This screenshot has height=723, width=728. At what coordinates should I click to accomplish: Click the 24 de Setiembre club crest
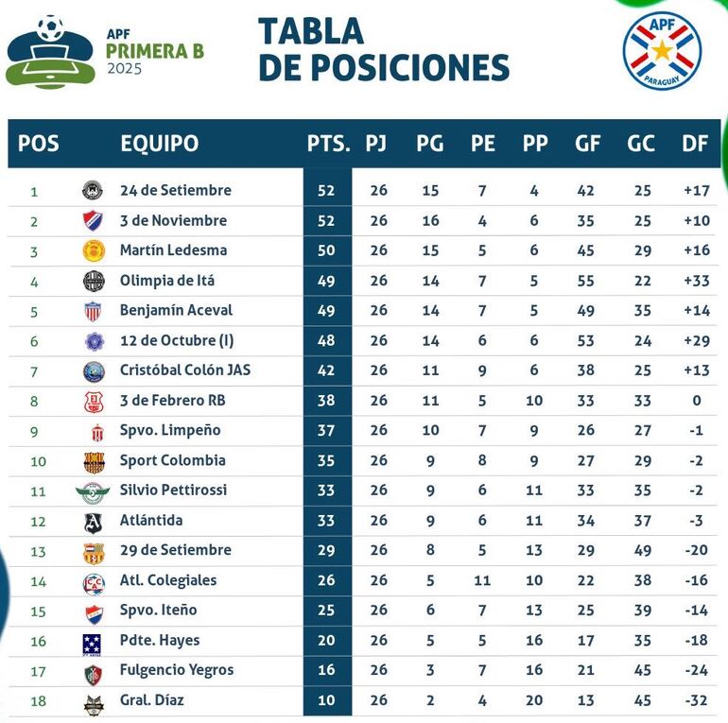click(94, 190)
